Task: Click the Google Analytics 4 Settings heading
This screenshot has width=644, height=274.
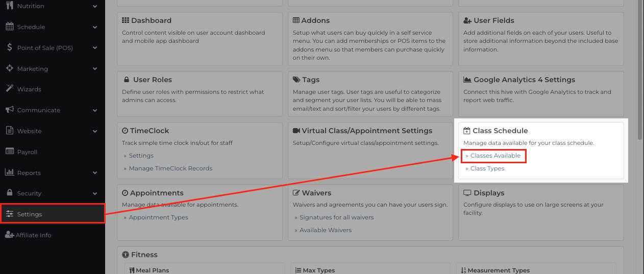Action: click(x=524, y=80)
